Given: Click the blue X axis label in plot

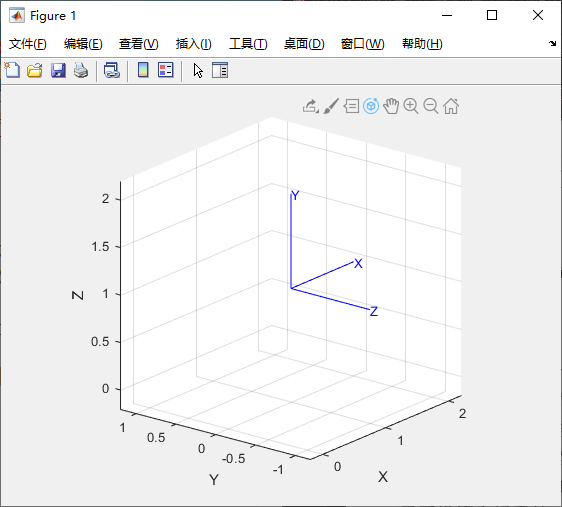Looking at the screenshot, I should click(358, 264).
